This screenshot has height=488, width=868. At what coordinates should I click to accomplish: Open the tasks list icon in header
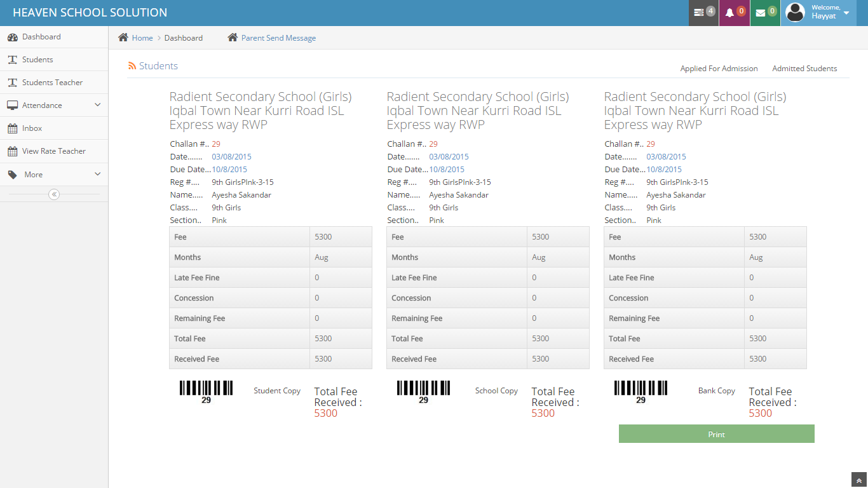699,13
